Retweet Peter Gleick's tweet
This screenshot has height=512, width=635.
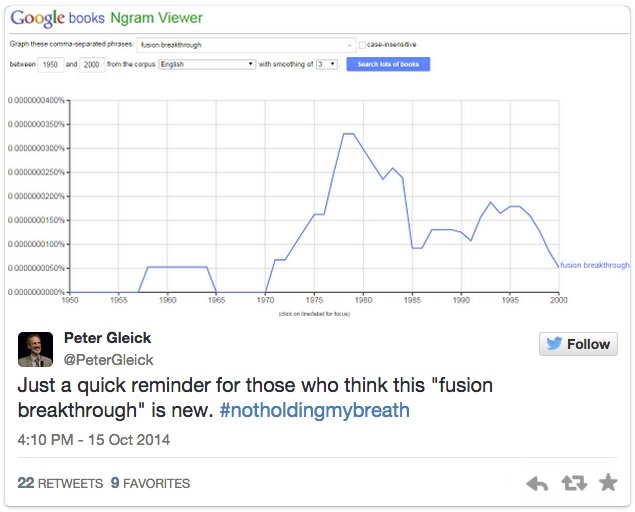[573, 484]
